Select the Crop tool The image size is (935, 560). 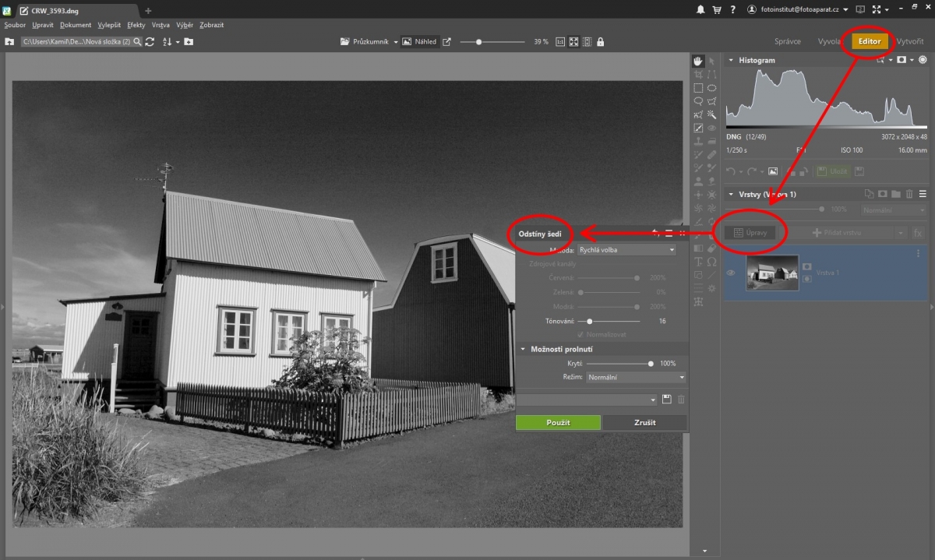click(x=698, y=75)
